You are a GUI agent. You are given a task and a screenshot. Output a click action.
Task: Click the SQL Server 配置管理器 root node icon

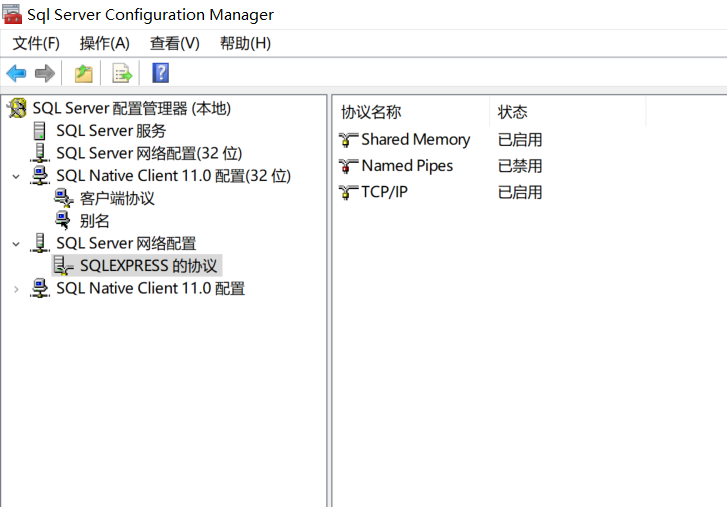[18, 108]
